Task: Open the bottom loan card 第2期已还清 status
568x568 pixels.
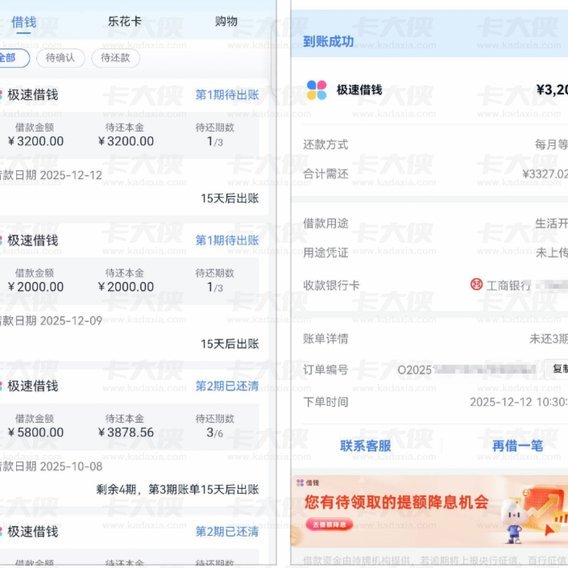Action: pos(227,532)
